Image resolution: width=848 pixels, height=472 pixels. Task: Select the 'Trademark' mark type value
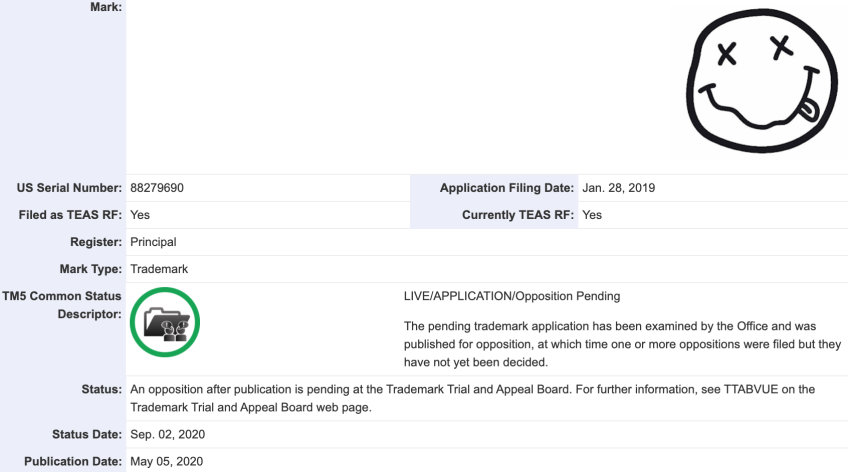pos(159,269)
